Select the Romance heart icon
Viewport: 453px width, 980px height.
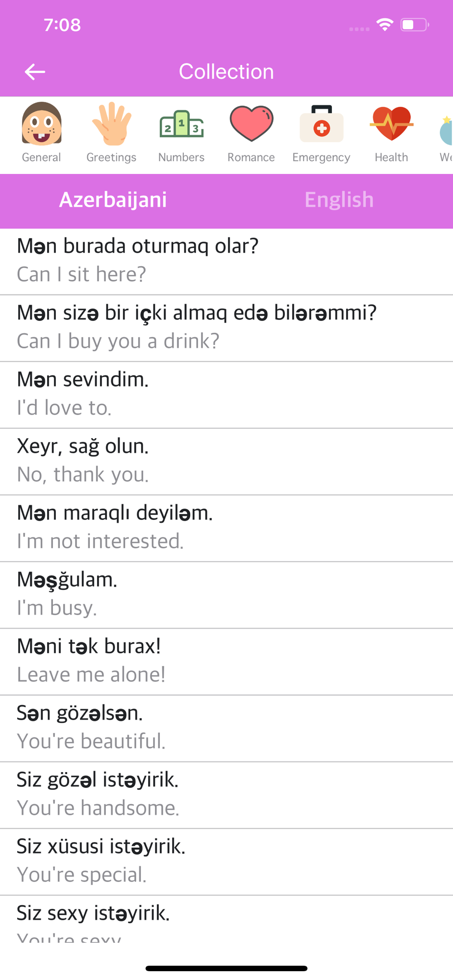[x=251, y=124]
